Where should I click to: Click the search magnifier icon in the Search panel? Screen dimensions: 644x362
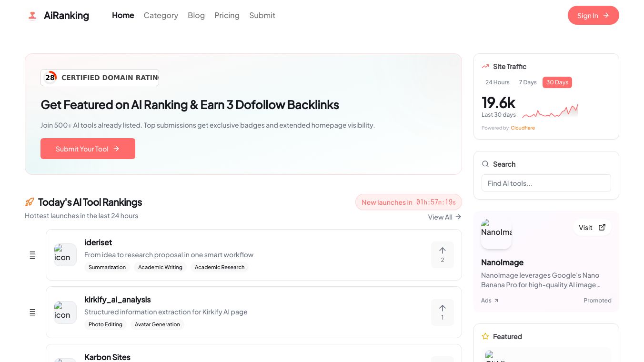(x=485, y=164)
